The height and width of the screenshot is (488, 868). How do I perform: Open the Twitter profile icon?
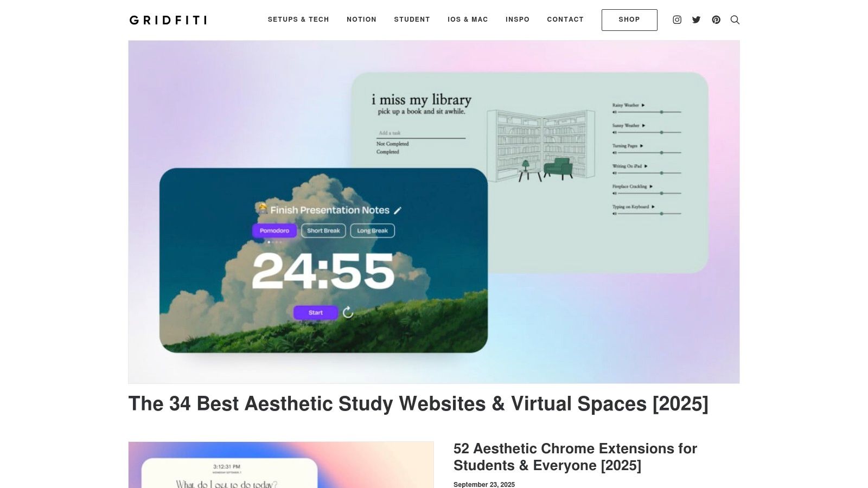[x=697, y=20]
